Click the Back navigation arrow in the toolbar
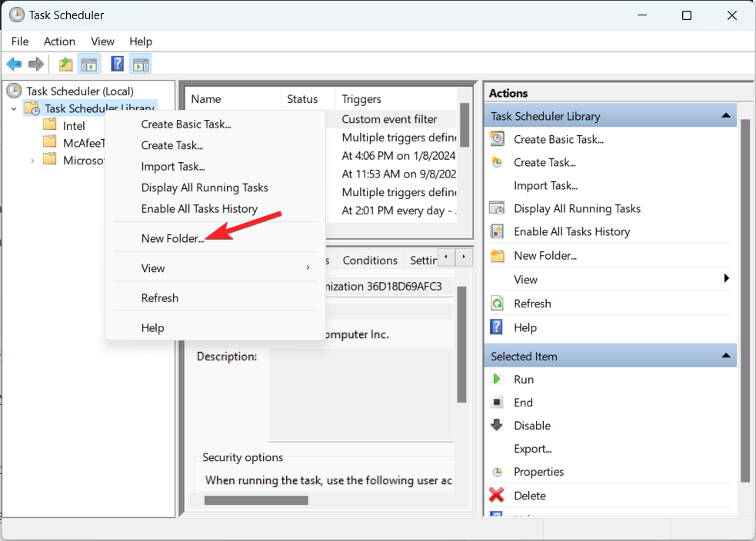This screenshot has width=756, height=541. (x=14, y=63)
